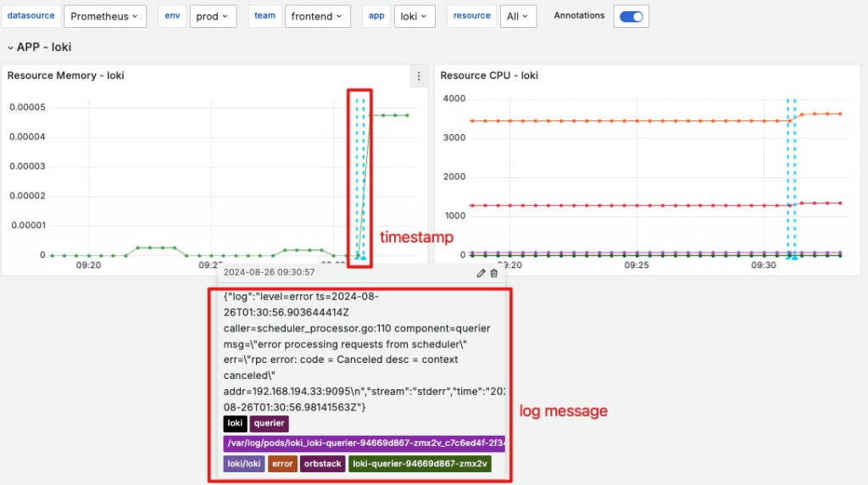Open the resource dropdown set to All

[518, 17]
